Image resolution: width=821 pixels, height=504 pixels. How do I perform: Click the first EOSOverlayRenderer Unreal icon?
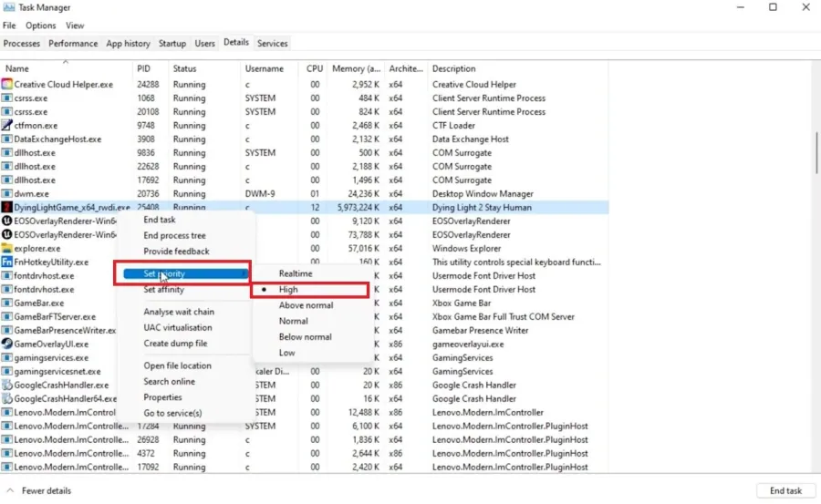[x=6, y=221]
